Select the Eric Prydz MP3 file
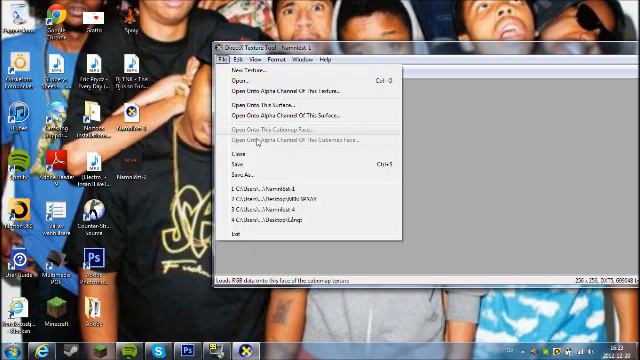The width and height of the screenshot is (640, 360). tap(94, 71)
